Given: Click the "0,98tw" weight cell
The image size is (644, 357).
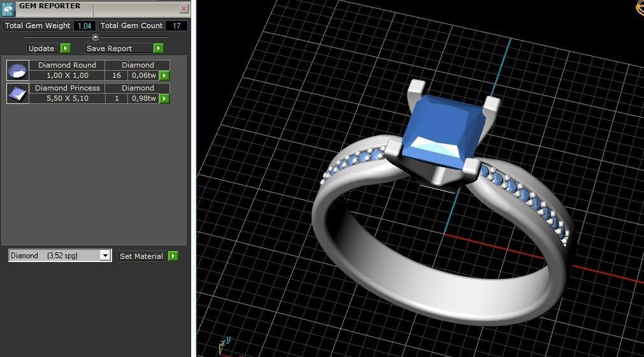Looking at the screenshot, I should tap(144, 99).
